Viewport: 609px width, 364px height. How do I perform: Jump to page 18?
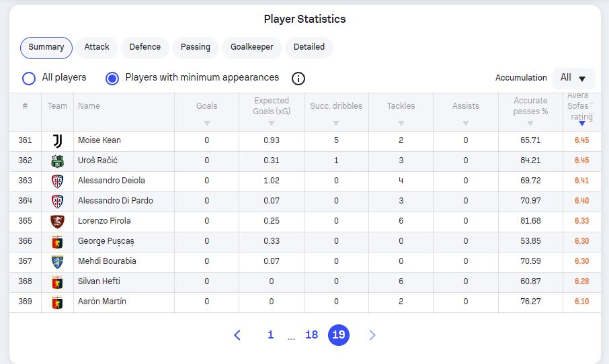coord(311,334)
